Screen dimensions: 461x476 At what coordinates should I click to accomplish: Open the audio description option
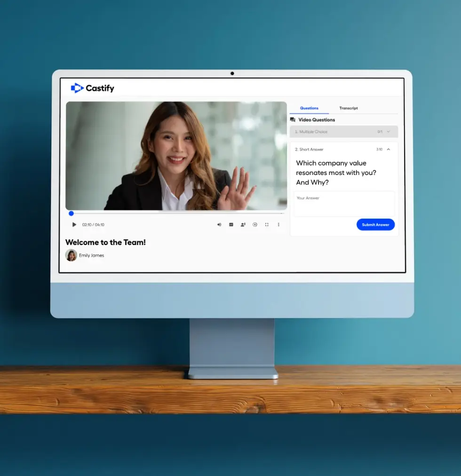pyautogui.click(x=243, y=225)
